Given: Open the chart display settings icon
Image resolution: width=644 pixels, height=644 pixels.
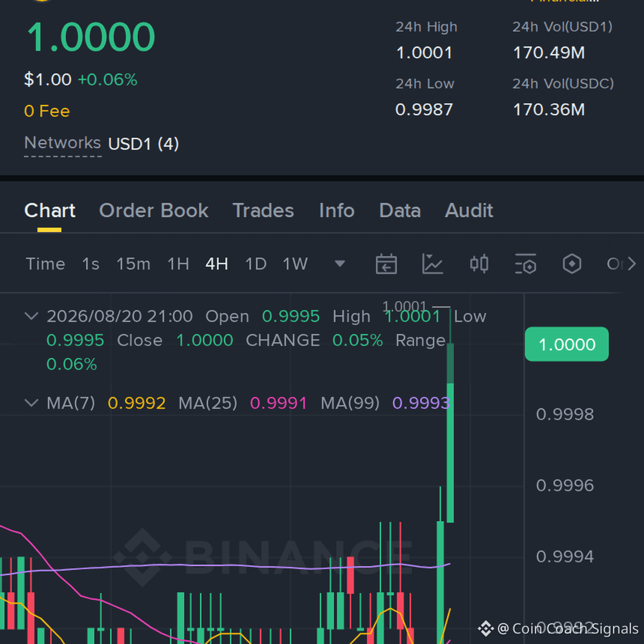Looking at the screenshot, I should click(526, 264).
